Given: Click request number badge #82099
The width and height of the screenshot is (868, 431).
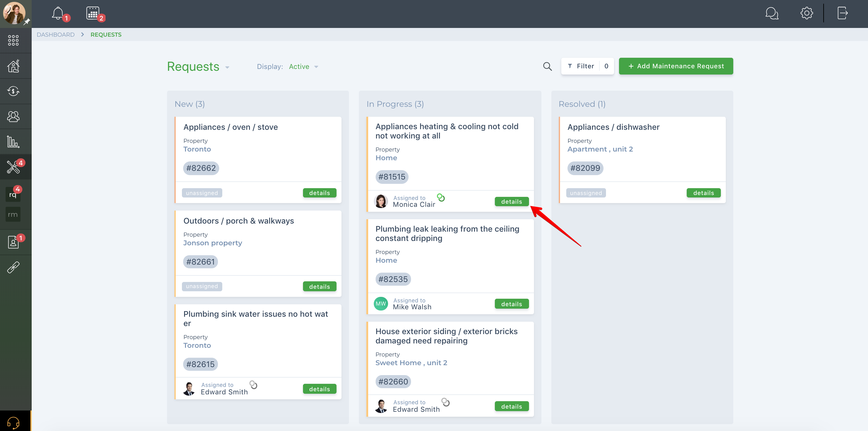Looking at the screenshot, I should (x=585, y=168).
